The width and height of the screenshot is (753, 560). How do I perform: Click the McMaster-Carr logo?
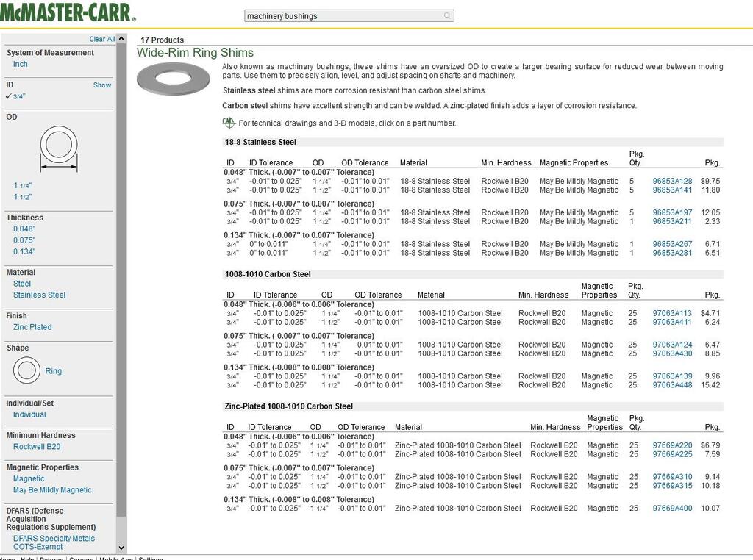[x=68, y=12]
